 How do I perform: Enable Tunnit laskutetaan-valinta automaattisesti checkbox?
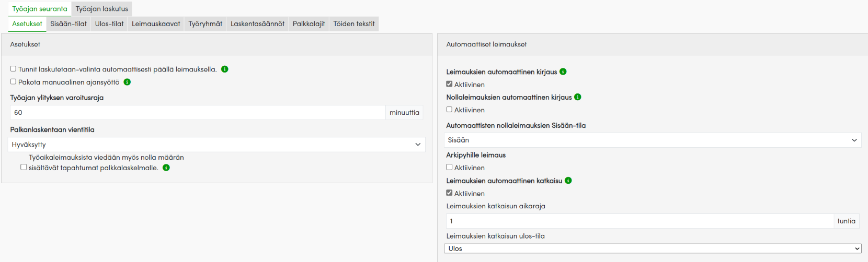coord(13,69)
